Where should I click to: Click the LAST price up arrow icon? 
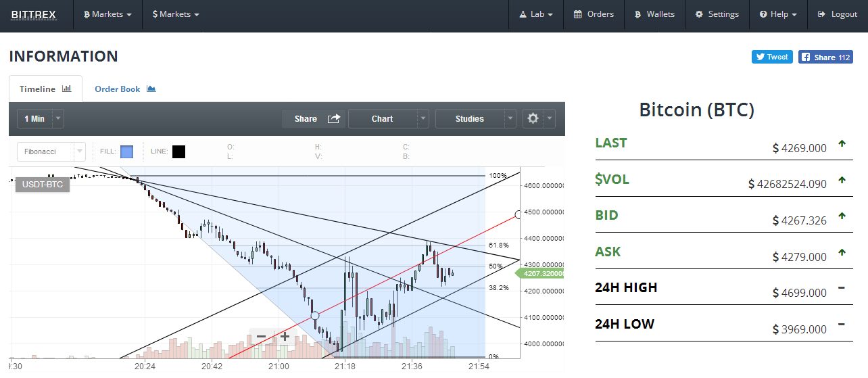(x=842, y=143)
